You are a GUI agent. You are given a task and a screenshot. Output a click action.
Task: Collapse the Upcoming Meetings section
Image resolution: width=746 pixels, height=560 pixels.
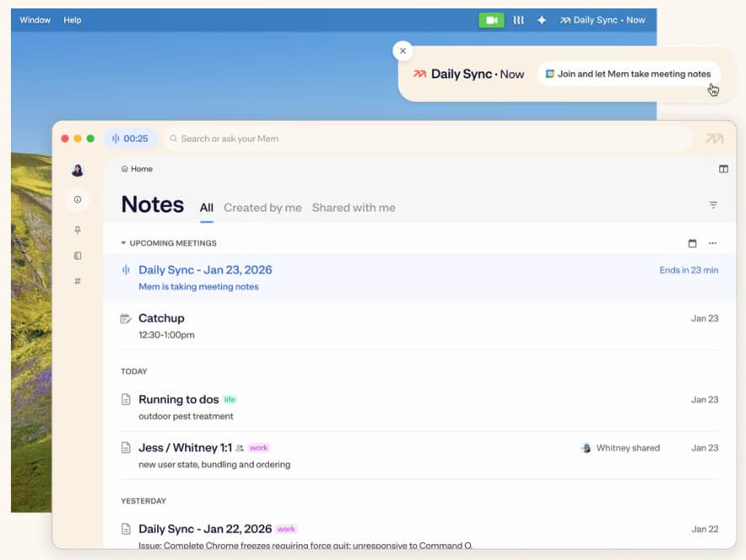124,243
